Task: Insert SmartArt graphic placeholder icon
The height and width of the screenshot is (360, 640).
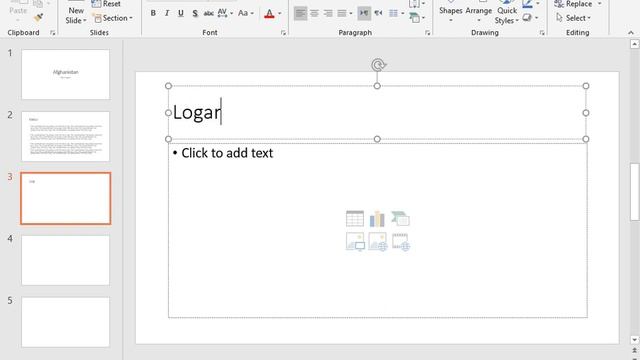Action: pos(400,219)
